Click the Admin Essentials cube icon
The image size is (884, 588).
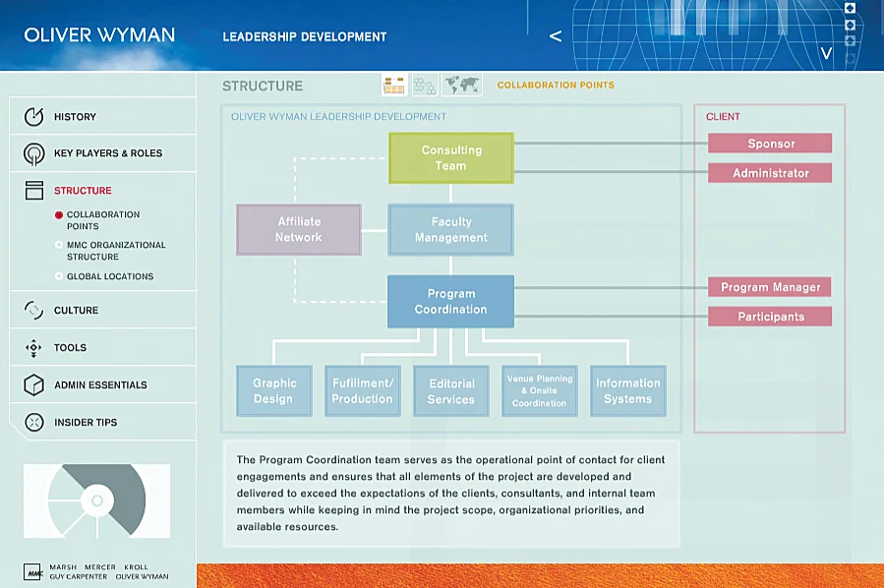33,385
